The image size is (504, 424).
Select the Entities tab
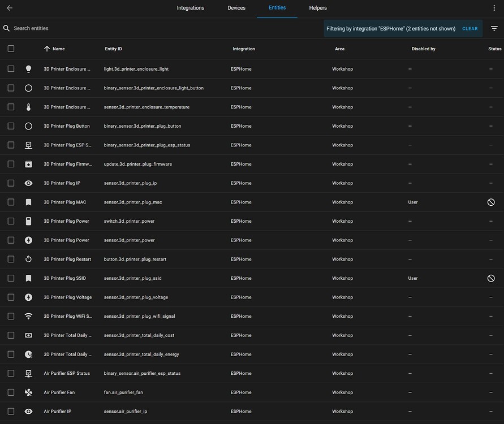tap(277, 8)
